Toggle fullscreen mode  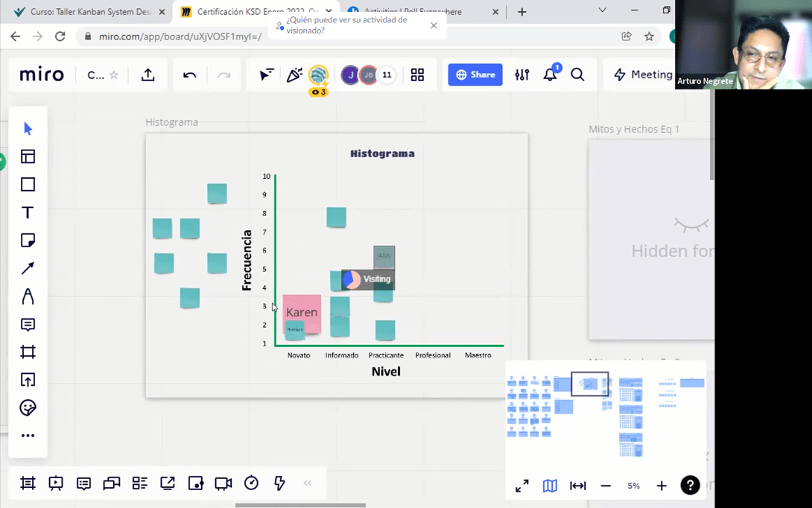pyautogui.click(x=522, y=486)
